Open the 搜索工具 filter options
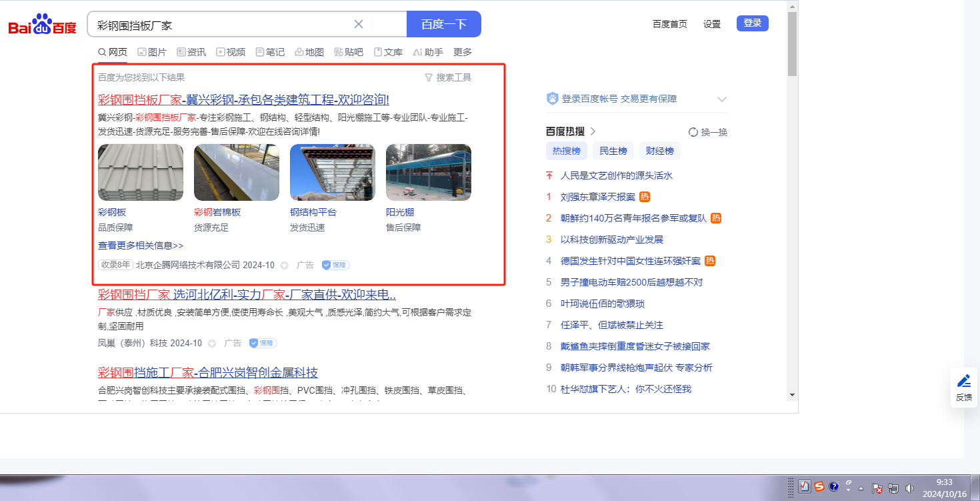This screenshot has height=501, width=980. pyautogui.click(x=447, y=77)
